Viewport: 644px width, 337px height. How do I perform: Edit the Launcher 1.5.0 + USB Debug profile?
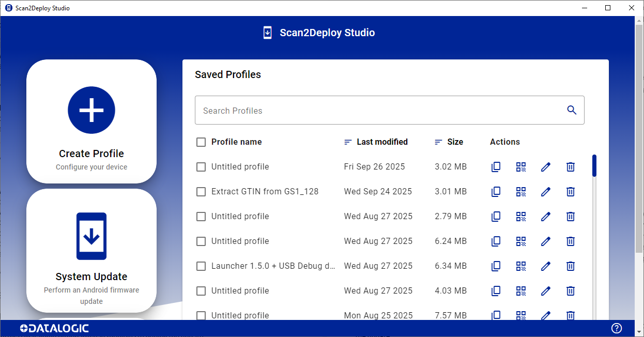pos(545,266)
